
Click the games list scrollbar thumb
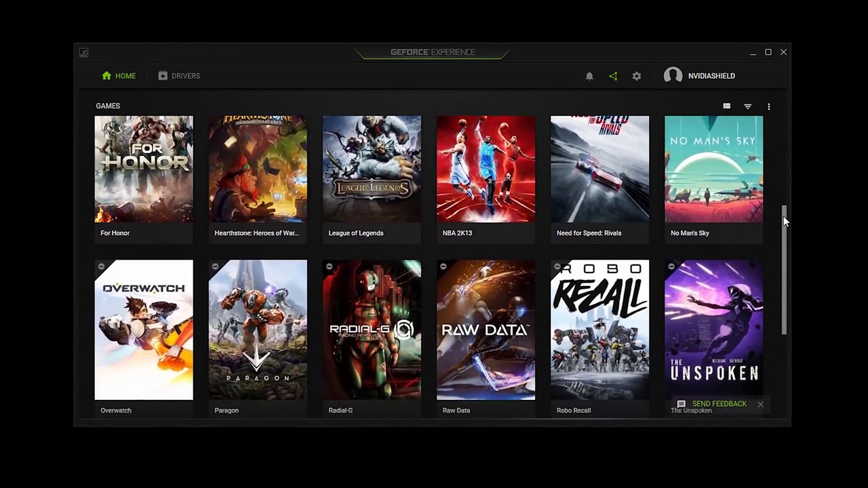[784, 270]
